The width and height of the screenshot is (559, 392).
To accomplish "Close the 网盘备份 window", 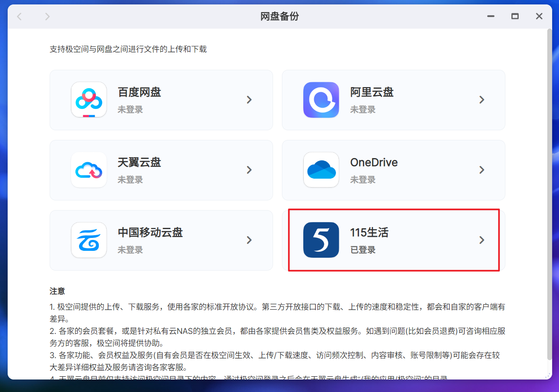I will 539,17.
